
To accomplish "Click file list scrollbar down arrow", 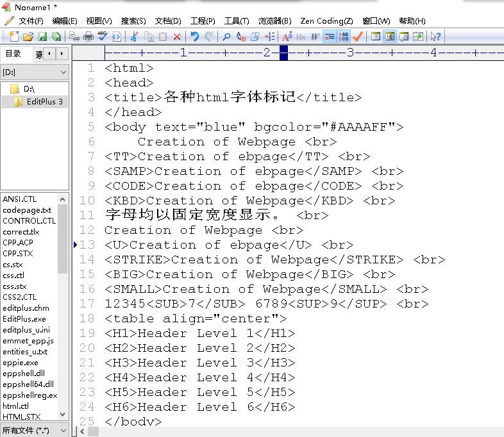I will [x=63, y=415].
